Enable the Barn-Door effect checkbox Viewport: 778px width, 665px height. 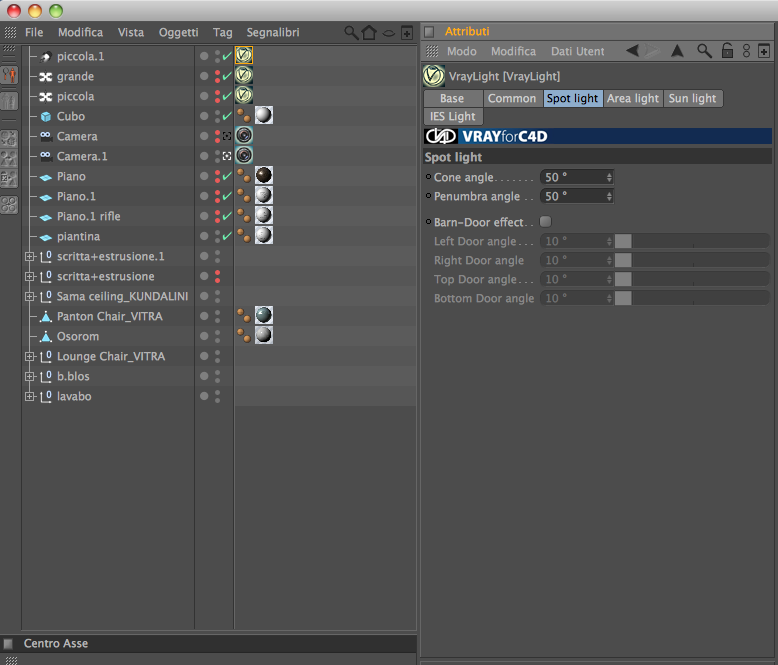[x=545, y=221]
